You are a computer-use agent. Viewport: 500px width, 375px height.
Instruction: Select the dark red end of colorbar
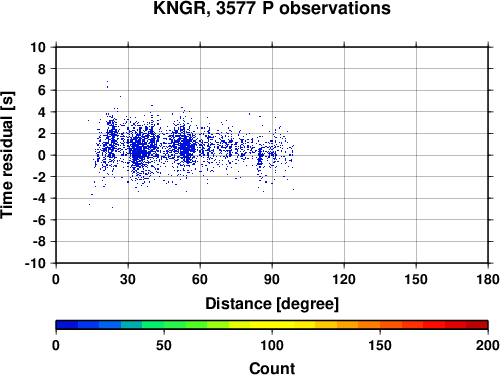477,325
